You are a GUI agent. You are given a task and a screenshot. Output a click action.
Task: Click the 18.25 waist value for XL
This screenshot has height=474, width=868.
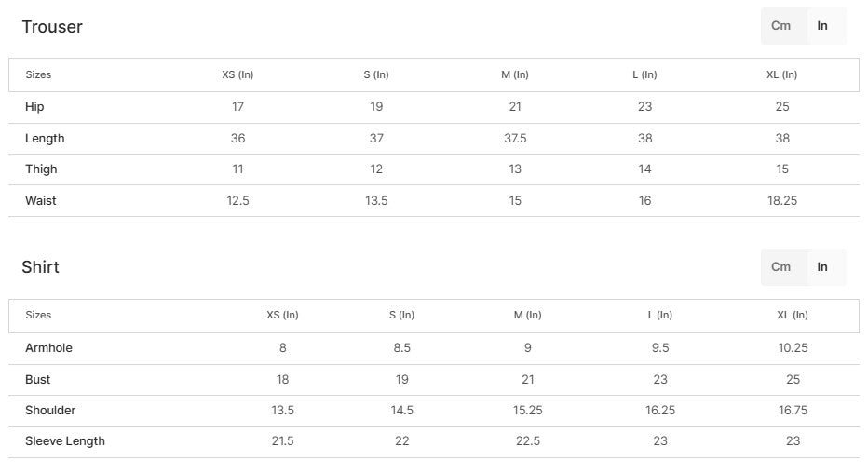pyautogui.click(x=782, y=201)
